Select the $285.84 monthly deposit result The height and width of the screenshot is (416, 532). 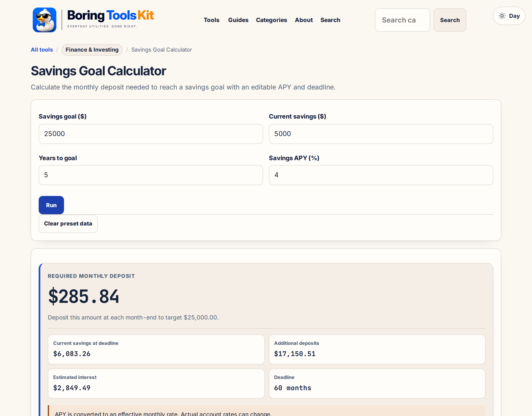click(x=84, y=296)
